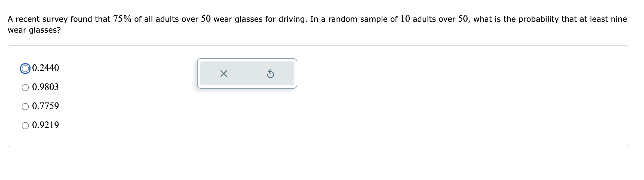Click the '75%' value in the question
The image size is (644, 180).
[122, 19]
